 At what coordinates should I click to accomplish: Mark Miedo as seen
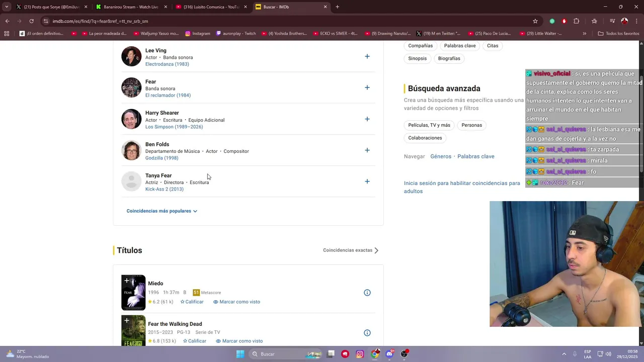coord(236,302)
